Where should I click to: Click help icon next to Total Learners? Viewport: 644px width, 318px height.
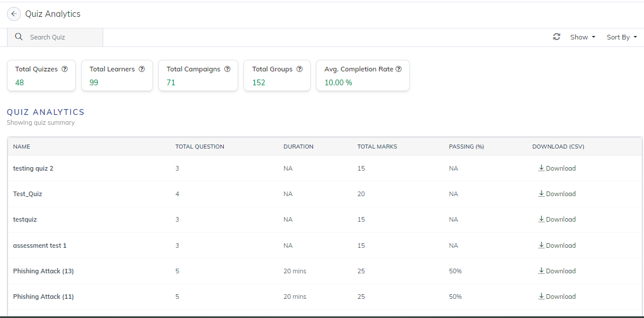tap(141, 69)
